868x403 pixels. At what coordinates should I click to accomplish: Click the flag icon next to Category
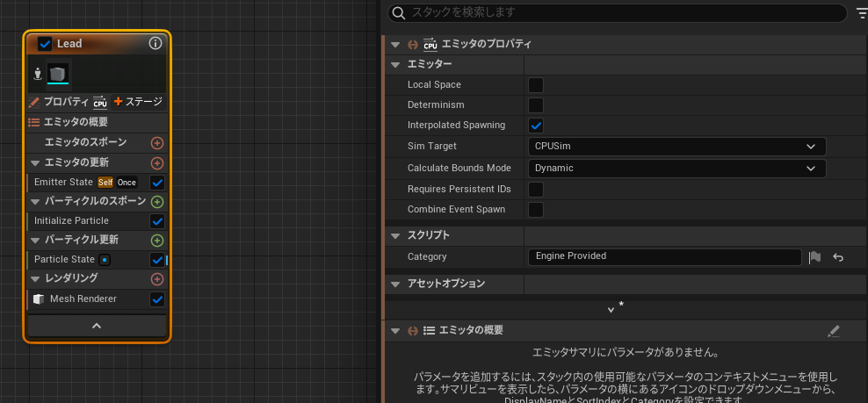[814, 257]
